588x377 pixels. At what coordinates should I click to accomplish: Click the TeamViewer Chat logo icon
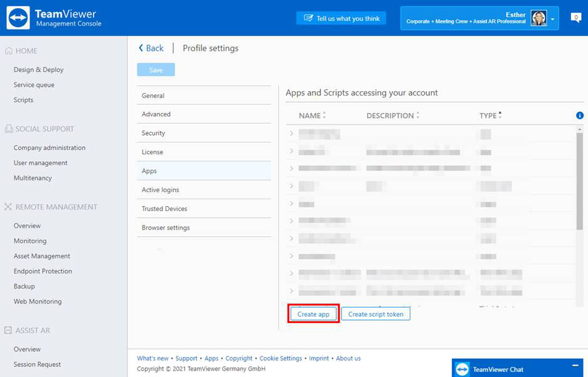click(462, 369)
